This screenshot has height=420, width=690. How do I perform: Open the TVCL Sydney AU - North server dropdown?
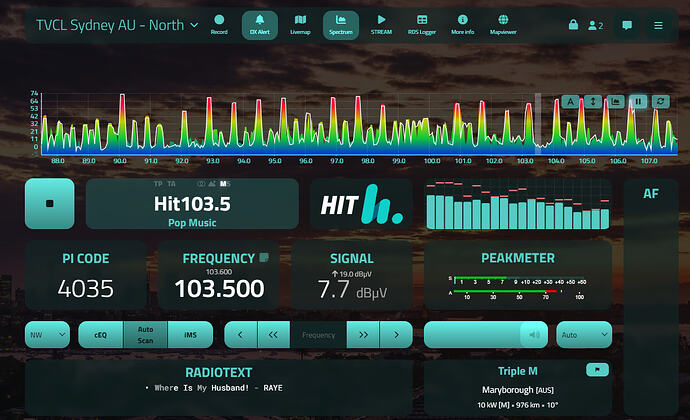[117, 25]
